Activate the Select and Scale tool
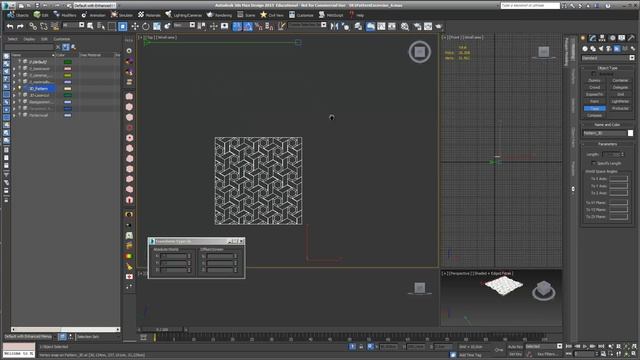Screen dimensions: 640x360 [x=156, y=26]
